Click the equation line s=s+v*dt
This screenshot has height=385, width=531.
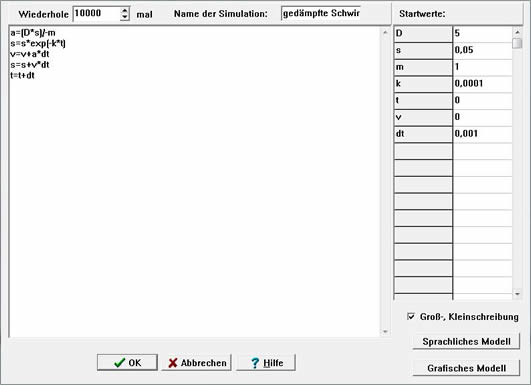(30, 65)
